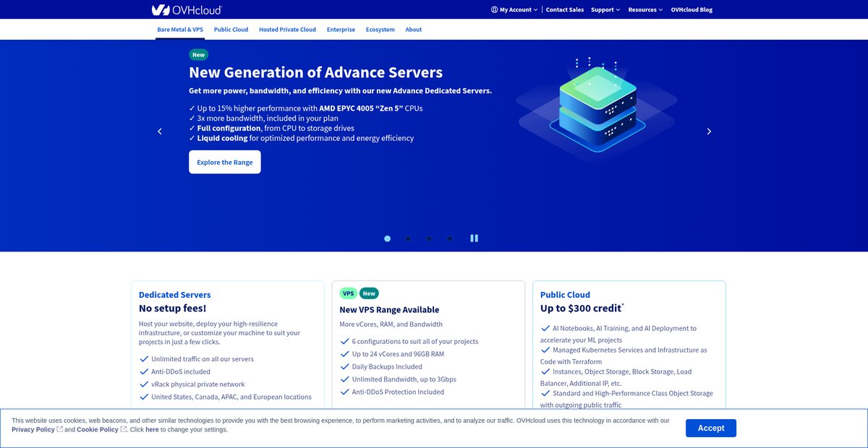
Task: Open the Cookie Policy link
Action: click(x=98, y=429)
